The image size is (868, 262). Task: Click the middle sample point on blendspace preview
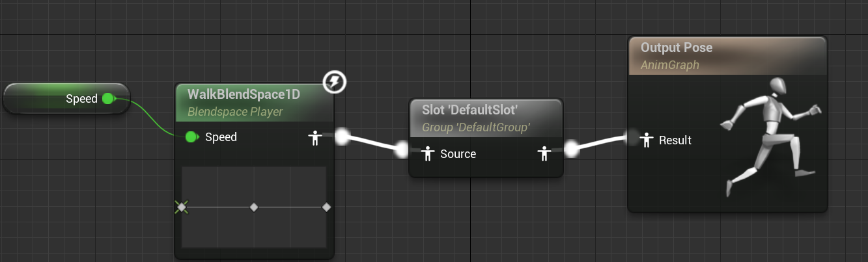[254, 207]
